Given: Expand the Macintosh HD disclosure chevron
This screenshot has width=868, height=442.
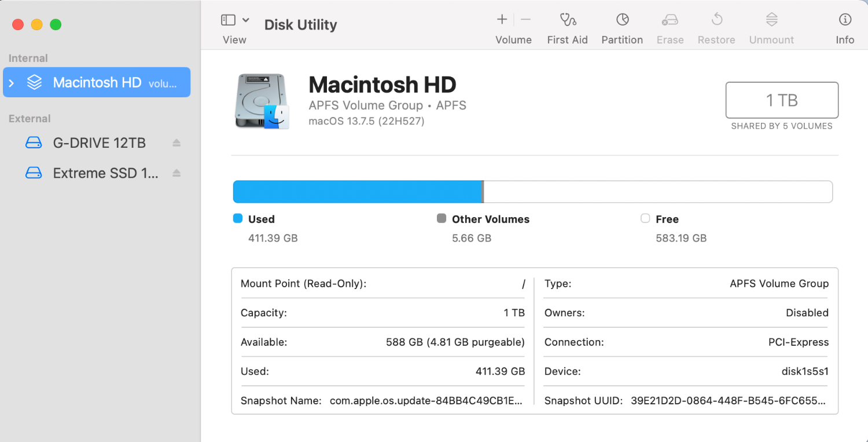Looking at the screenshot, I should click(x=12, y=83).
